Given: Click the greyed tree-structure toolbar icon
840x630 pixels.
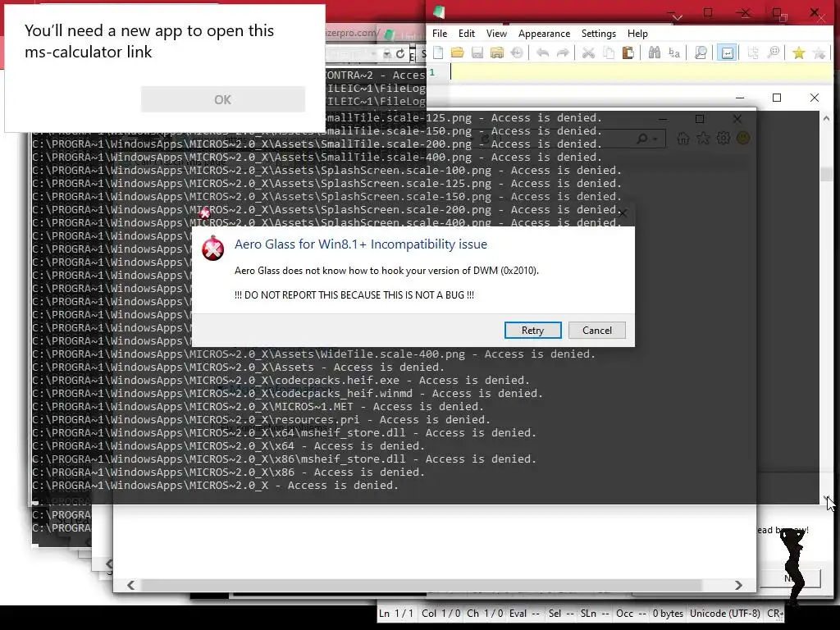Looking at the screenshot, I should coord(753,52).
